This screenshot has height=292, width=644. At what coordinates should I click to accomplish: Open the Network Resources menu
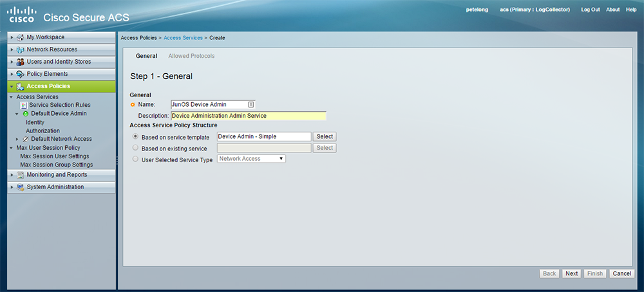tap(62, 50)
